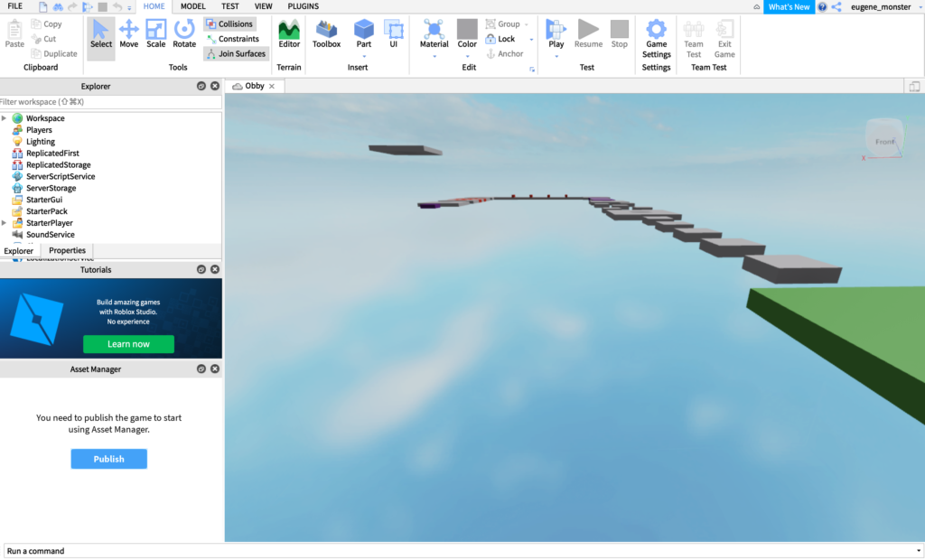This screenshot has height=560, width=925.
Task: Click the Filter workspace field
Action: coord(110,102)
